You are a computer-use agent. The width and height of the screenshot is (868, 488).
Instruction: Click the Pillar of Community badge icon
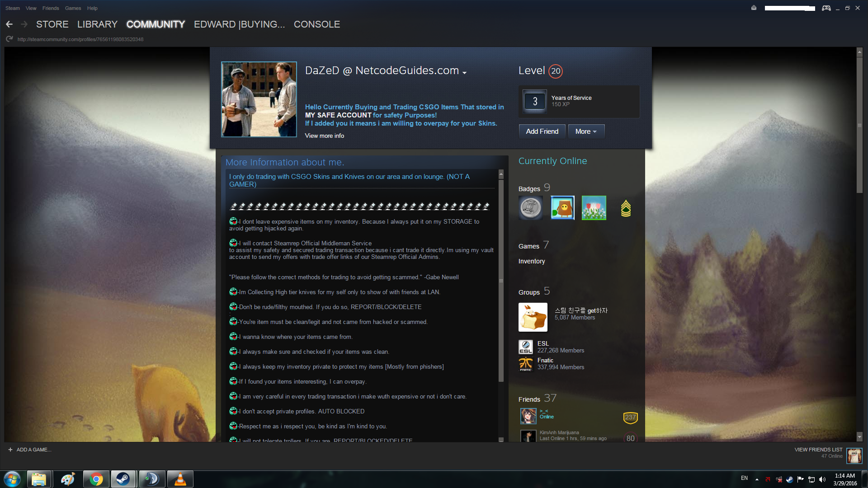click(530, 208)
